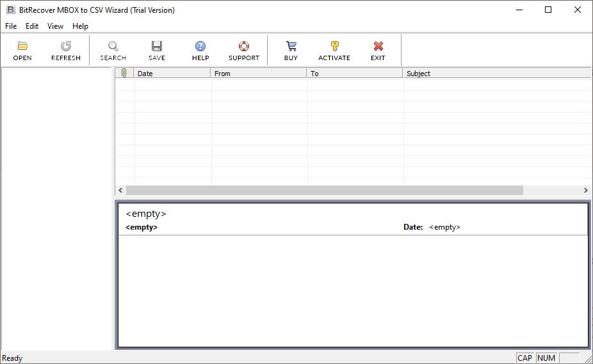Image resolution: width=593 pixels, height=364 pixels.
Task: Open the File menu
Action: click(x=11, y=26)
